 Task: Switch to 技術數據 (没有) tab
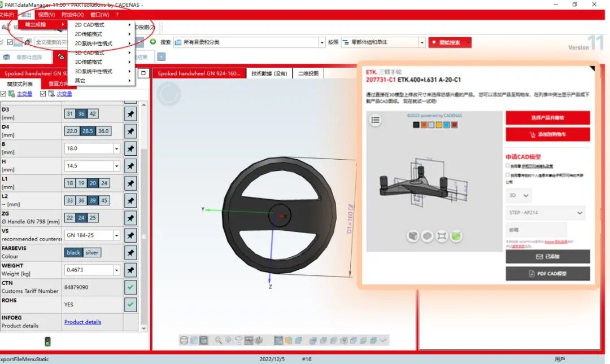pos(269,73)
